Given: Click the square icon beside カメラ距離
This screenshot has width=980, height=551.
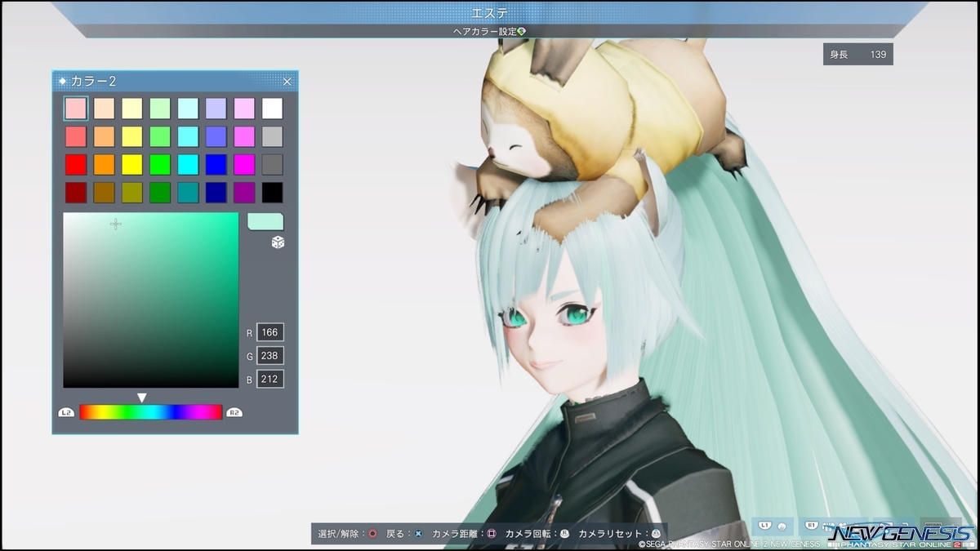Looking at the screenshot, I should click(492, 534).
